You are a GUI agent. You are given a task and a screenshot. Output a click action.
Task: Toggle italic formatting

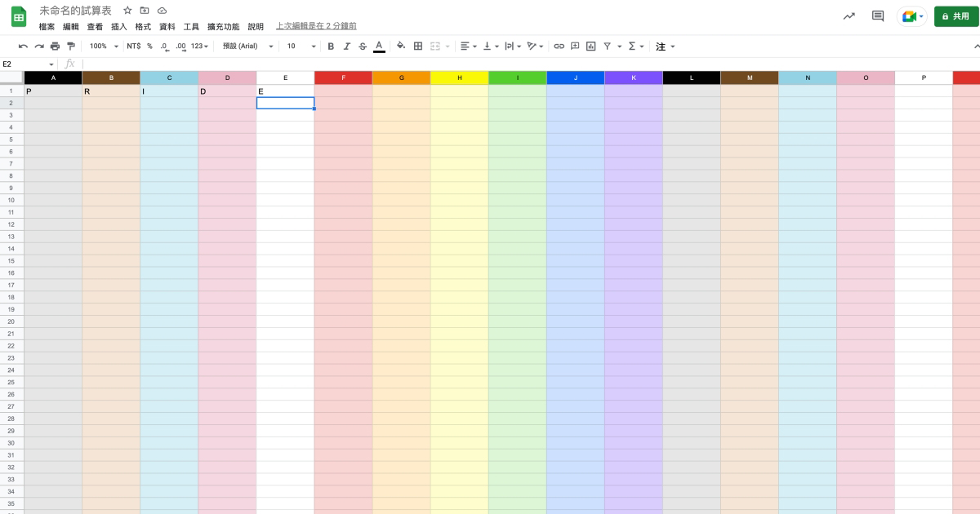pos(346,47)
